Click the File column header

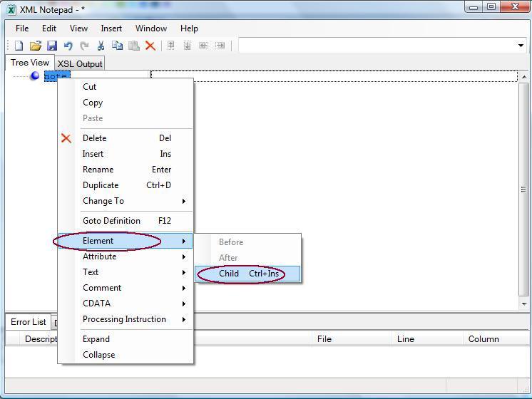(352, 339)
